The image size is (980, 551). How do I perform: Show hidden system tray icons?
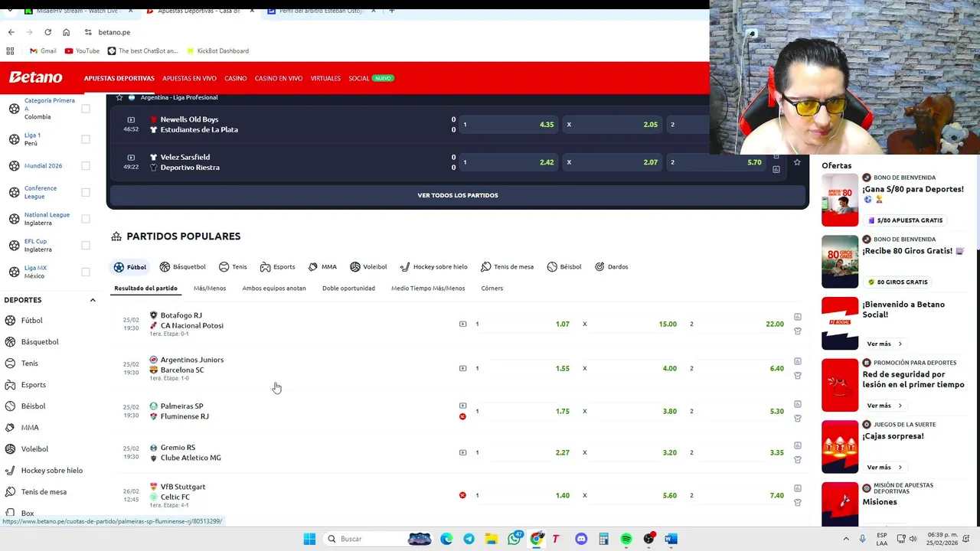[846, 539]
